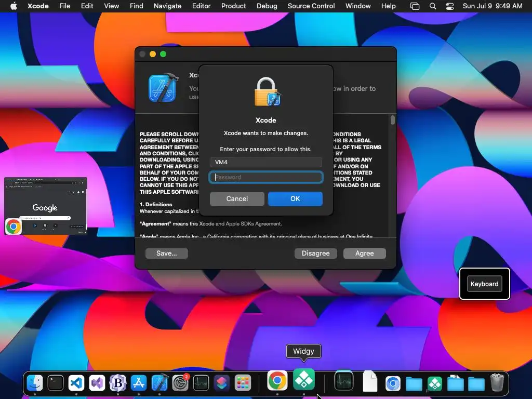Open the BBEdit dock icon

click(x=118, y=383)
